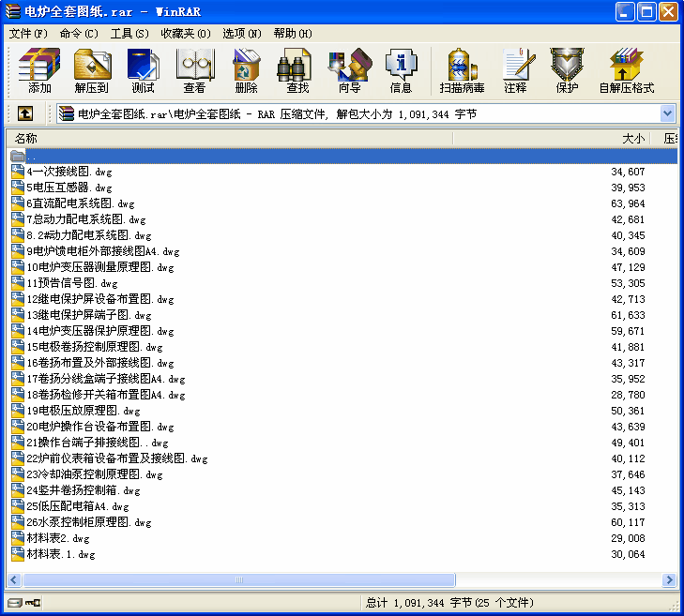Click the size value 63,964

coord(628,203)
